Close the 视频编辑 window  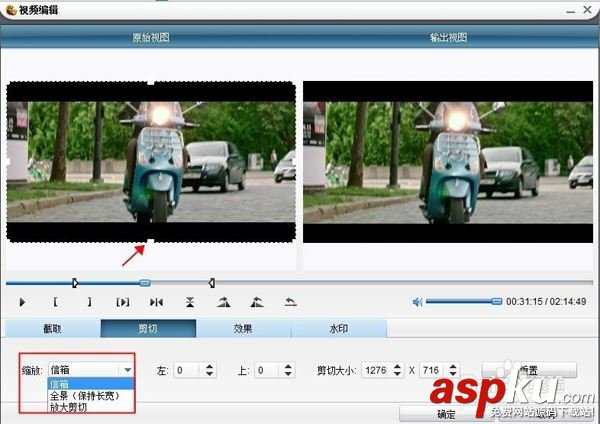pyautogui.click(x=587, y=9)
